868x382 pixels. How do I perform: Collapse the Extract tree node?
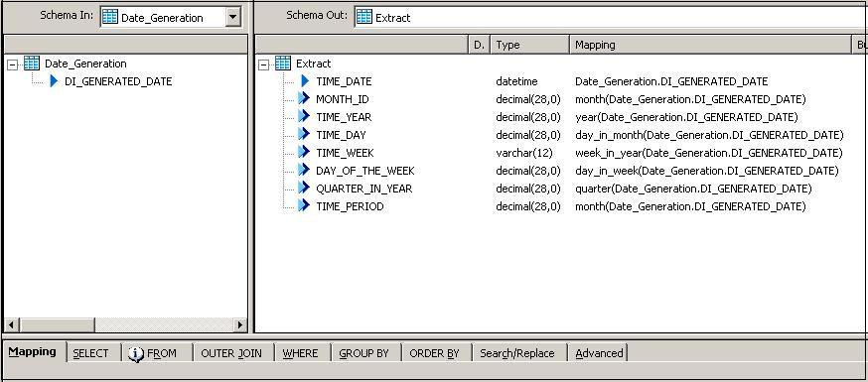coord(263,64)
